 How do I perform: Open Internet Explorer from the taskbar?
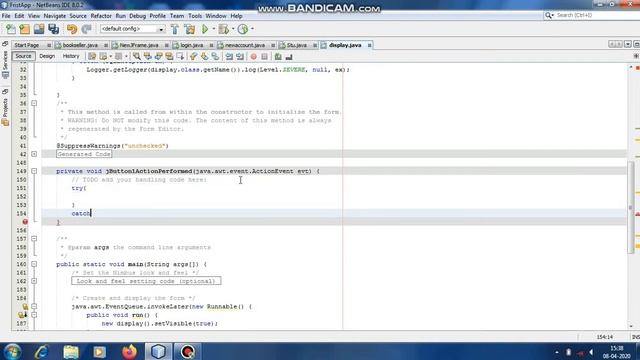(42, 351)
